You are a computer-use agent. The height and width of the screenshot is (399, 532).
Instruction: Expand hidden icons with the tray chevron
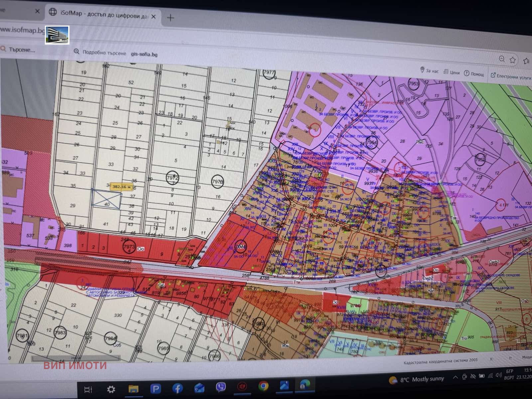pyautogui.click(x=455, y=377)
